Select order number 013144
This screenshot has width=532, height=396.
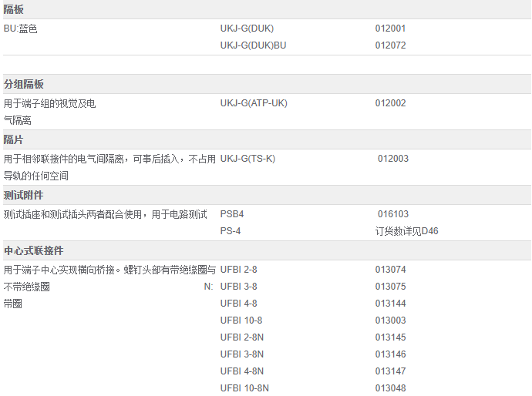point(390,304)
